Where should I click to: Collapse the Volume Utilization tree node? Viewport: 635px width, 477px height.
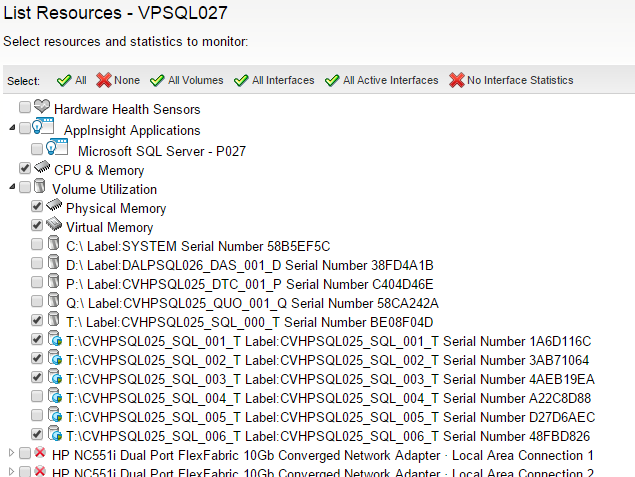(x=12, y=187)
